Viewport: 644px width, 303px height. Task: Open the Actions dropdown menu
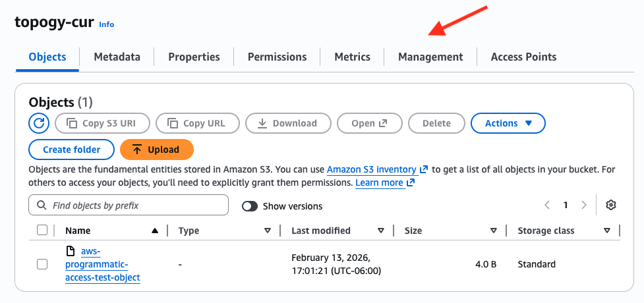tap(508, 123)
